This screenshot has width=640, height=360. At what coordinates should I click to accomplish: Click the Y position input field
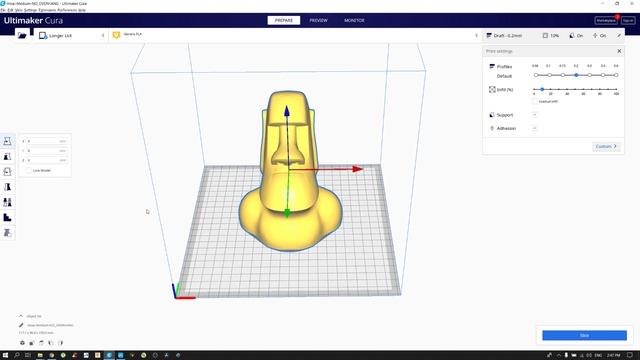pos(46,151)
